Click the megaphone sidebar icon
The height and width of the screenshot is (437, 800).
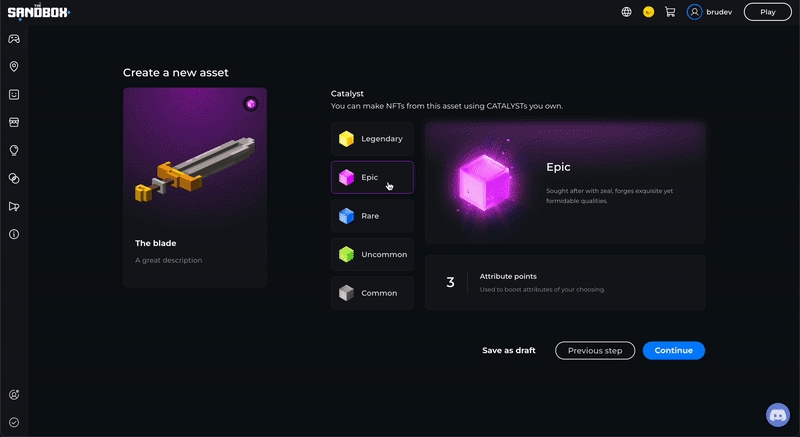pos(14,207)
